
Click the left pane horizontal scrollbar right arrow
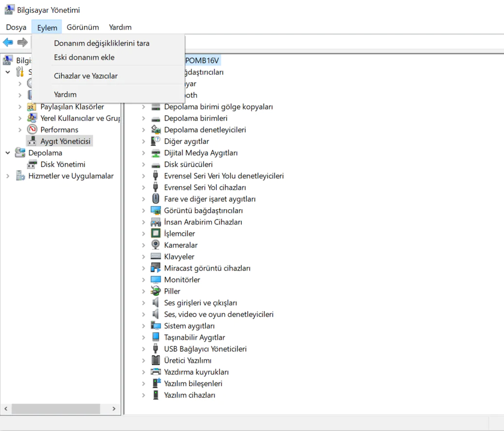[x=114, y=409]
